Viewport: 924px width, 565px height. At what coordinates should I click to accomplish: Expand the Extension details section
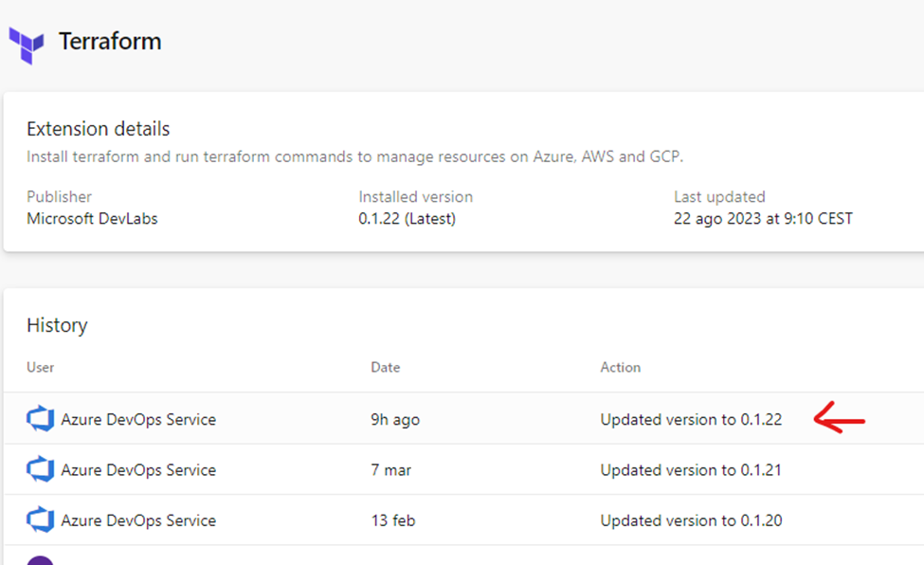pos(98,129)
